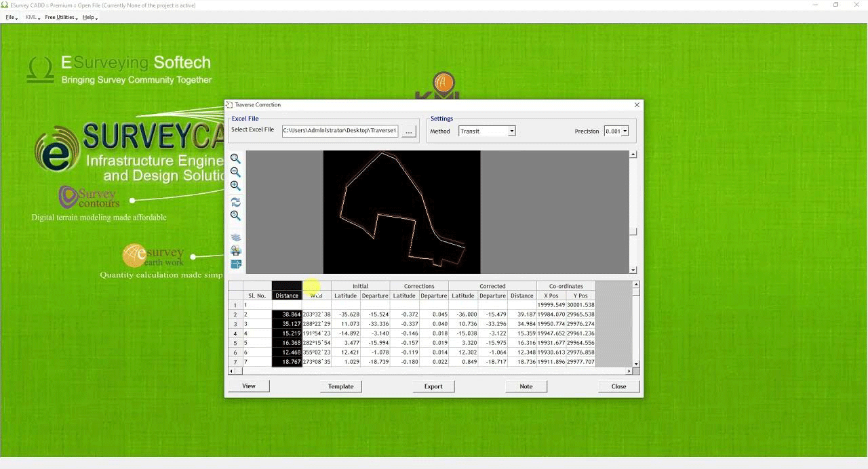
Task: Open the layers stack icon
Action: click(x=235, y=238)
